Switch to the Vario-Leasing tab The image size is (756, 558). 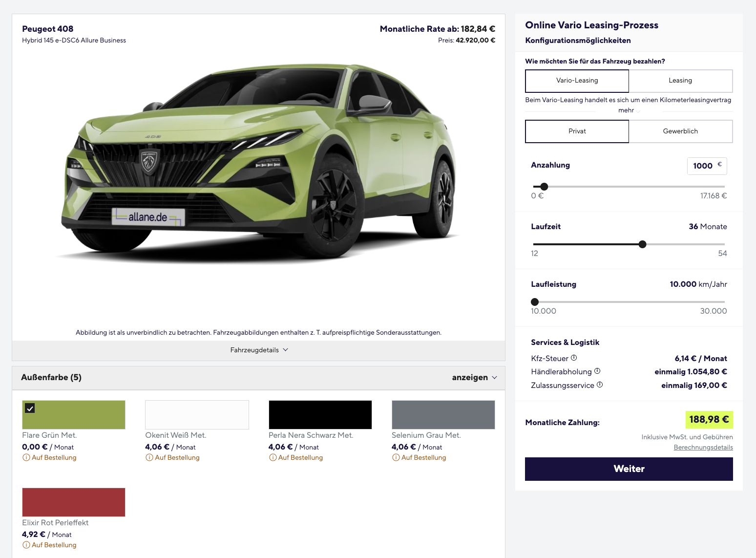577,81
